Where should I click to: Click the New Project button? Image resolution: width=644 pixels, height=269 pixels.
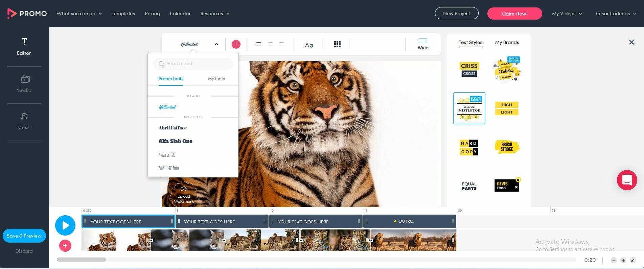pos(457,14)
